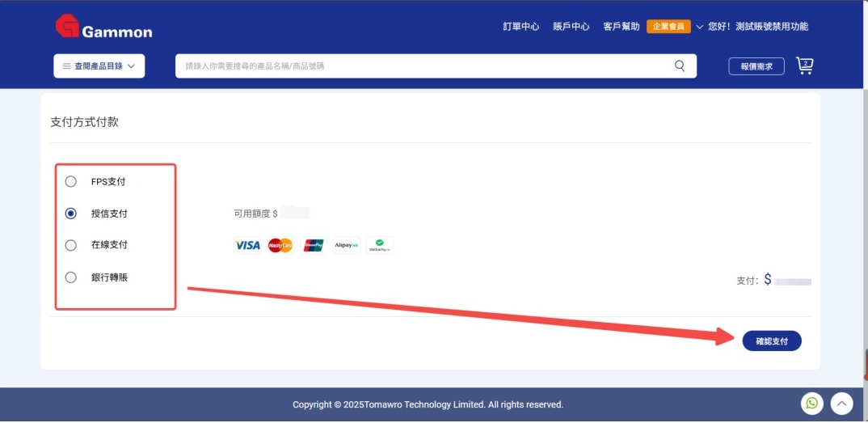Select FPS支付 radio option
Viewport: 868px width, 423px height.
[x=71, y=181]
